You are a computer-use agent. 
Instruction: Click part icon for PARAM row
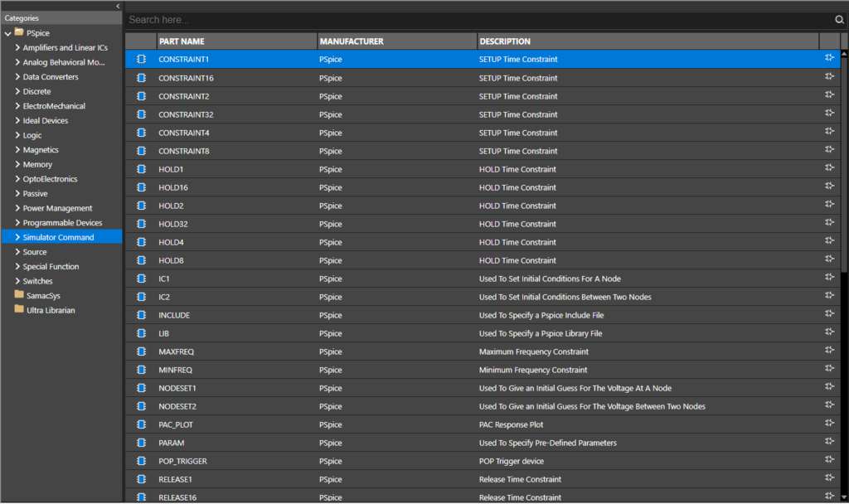(x=141, y=443)
